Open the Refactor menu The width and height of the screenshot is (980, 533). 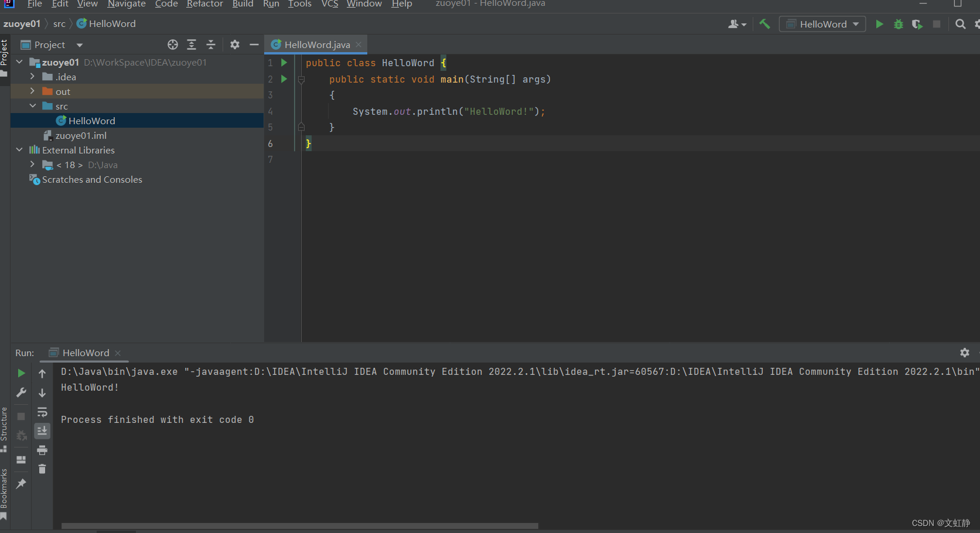click(204, 5)
